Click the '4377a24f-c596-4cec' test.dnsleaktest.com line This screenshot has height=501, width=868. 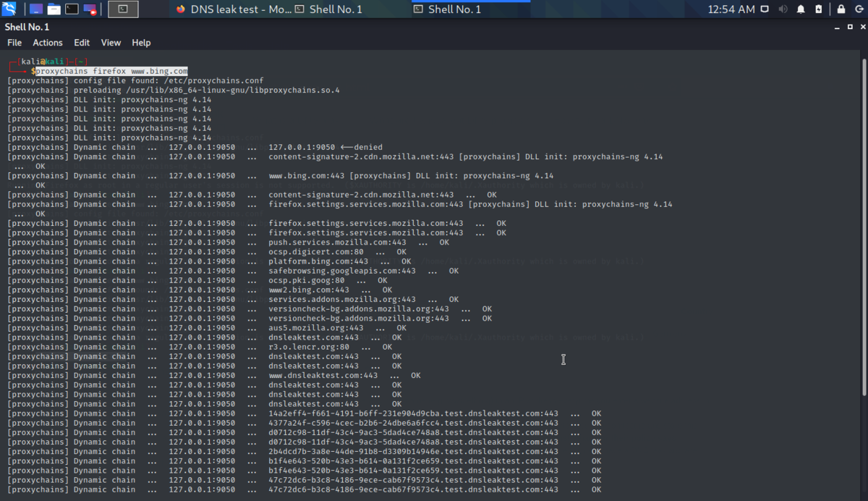[x=413, y=423]
